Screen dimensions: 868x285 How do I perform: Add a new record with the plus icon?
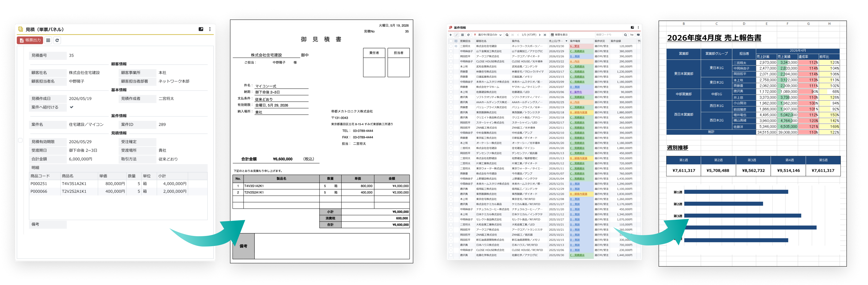[x=451, y=35]
